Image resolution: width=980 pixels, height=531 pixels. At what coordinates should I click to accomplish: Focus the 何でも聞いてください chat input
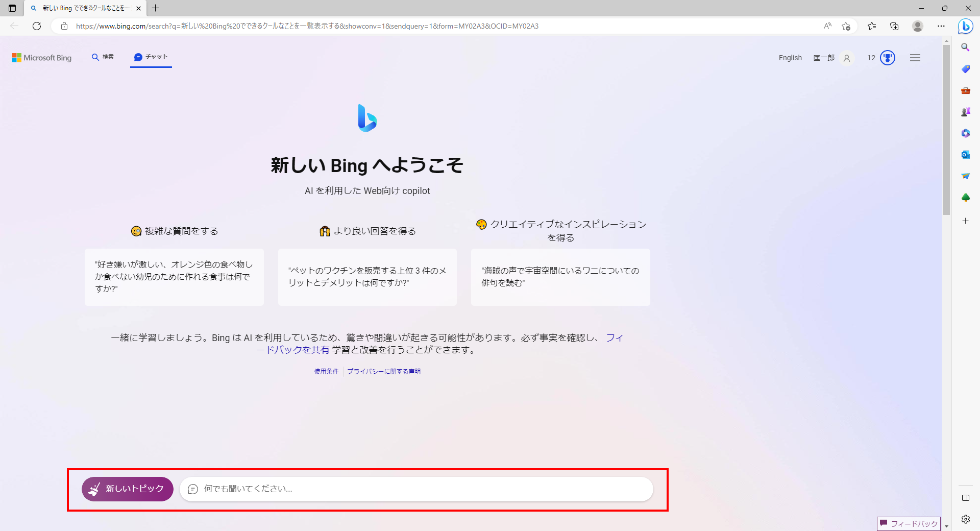(416, 489)
